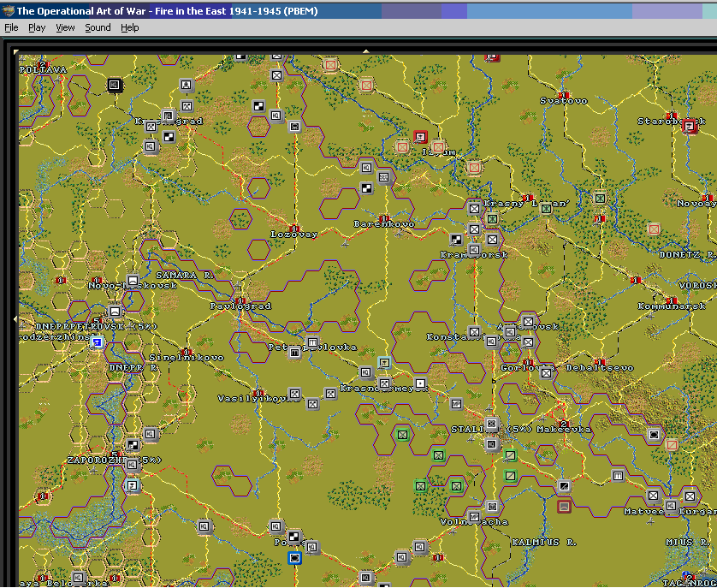Select the dark red unit below Kalmius bend
717x588 pixels.
point(565,506)
